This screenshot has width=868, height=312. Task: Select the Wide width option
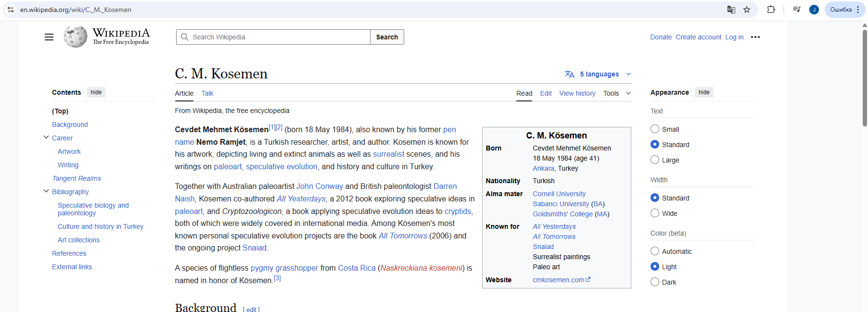pos(655,213)
